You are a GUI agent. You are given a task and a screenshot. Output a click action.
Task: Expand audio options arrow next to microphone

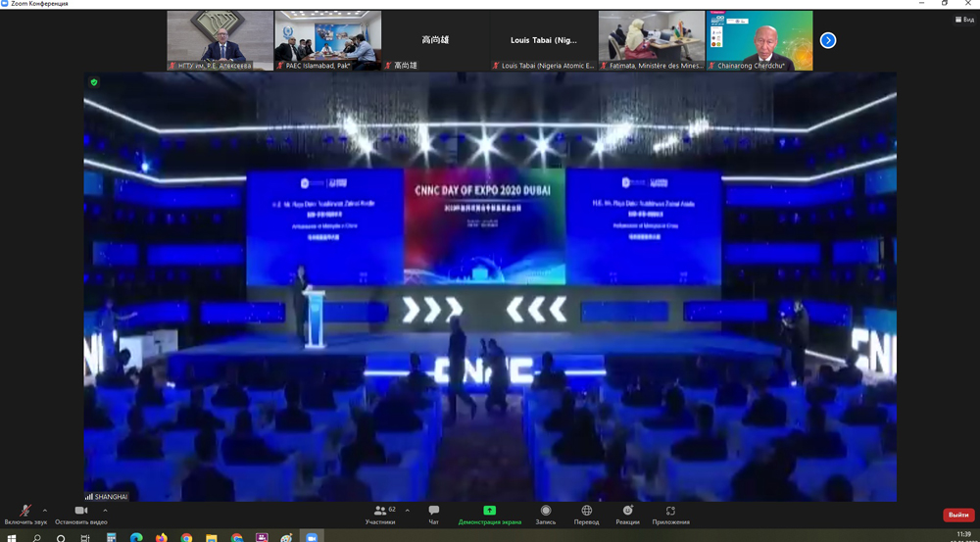point(44,510)
